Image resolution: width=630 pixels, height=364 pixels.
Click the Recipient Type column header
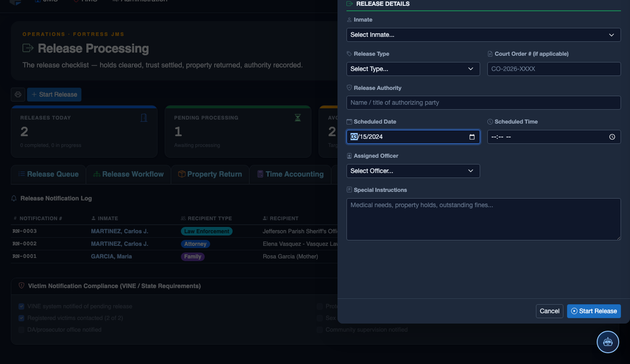(x=207, y=218)
